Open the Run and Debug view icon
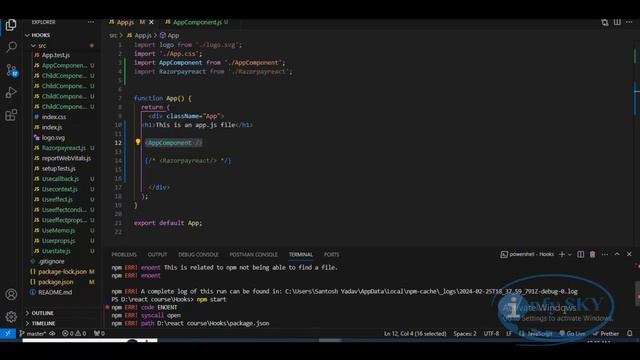 coord(11,93)
